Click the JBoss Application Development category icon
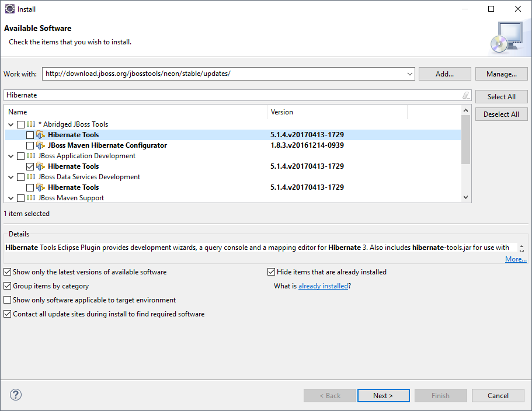The image size is (532, 411). pos(31,156)
